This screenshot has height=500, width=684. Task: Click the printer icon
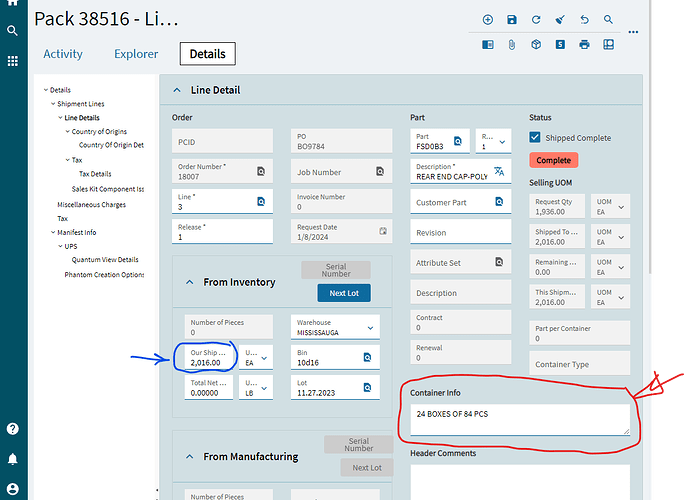click(584, 45)
